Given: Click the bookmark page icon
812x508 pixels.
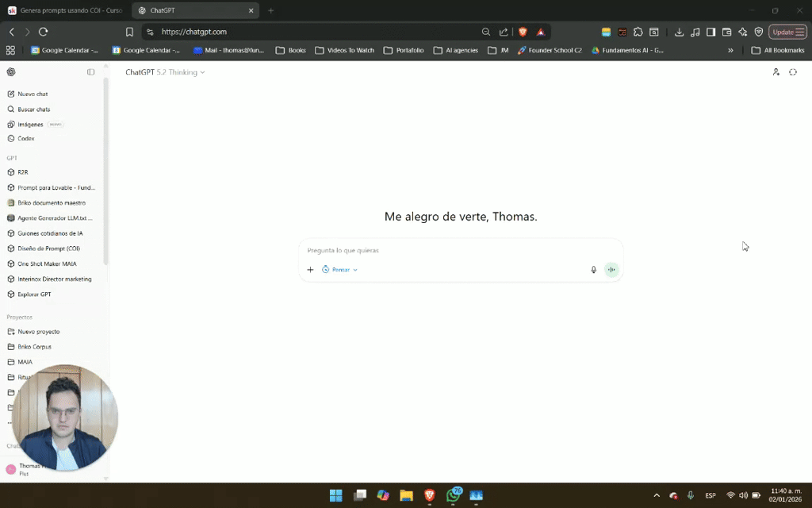Looking at the screenshot, I should click(x=129, y=32).
